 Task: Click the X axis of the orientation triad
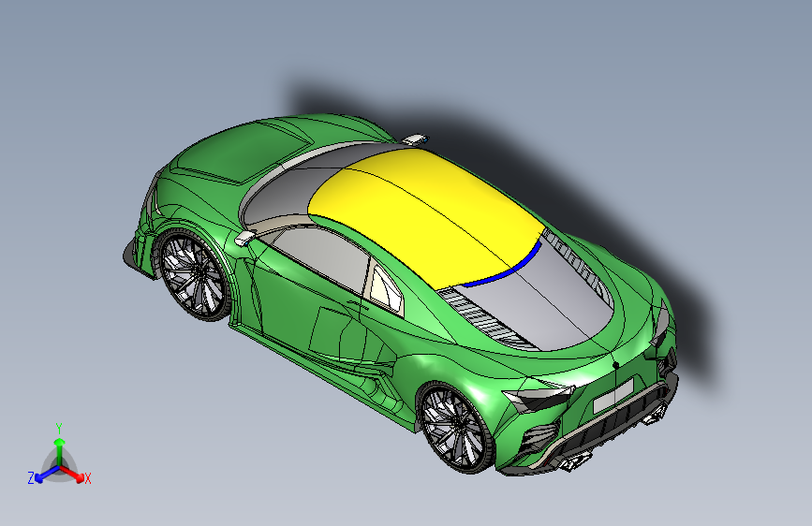74,475
